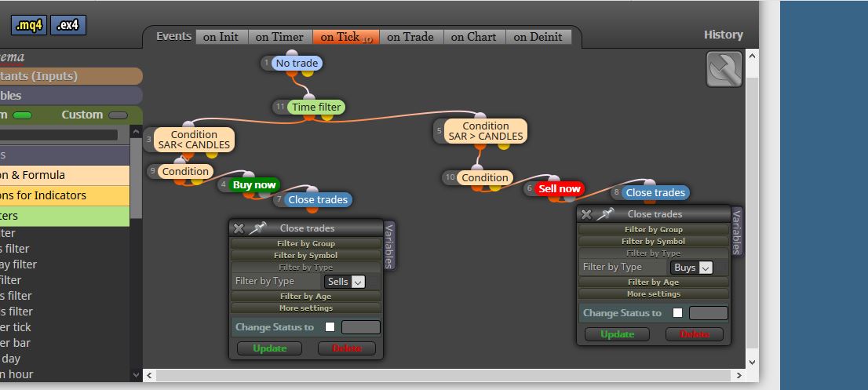Click canvas horizontal scrollbar right arrow
The image size is (868, 390).
pos(739,375)
